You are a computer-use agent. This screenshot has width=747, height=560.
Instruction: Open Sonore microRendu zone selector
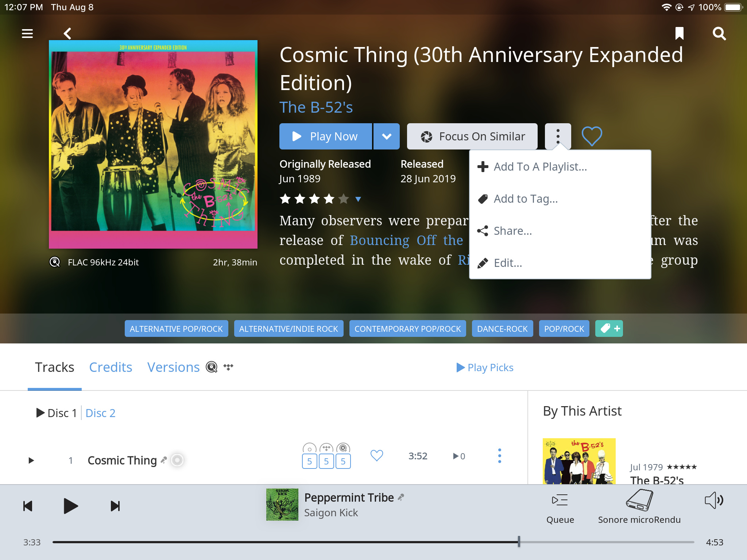639,507
